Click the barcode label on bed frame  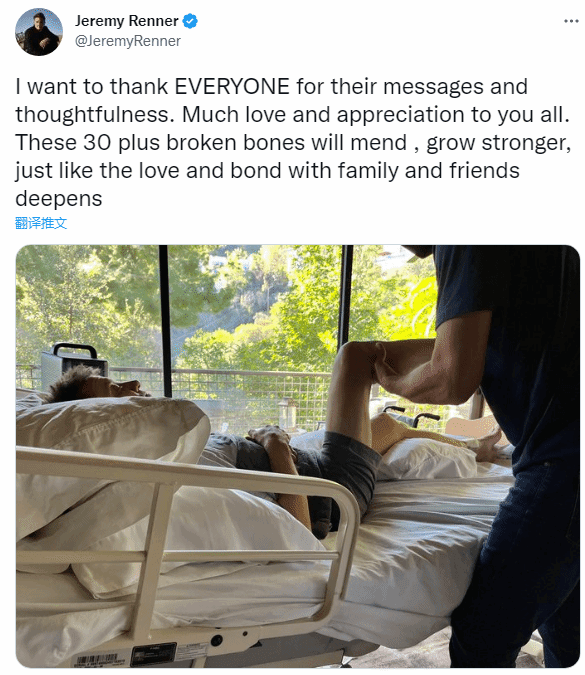[x=97, y=660]
